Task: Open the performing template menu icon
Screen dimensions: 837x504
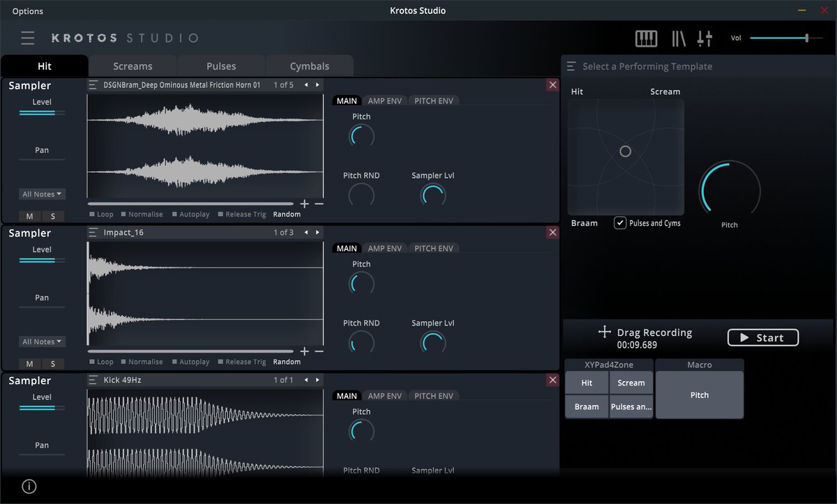Action: [571, 66]
